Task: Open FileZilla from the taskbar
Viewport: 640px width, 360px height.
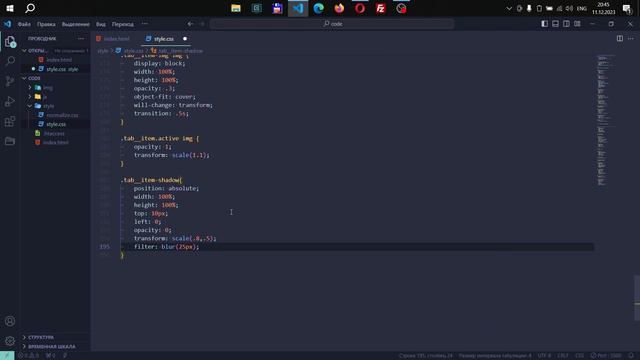Action: [380, 8]
